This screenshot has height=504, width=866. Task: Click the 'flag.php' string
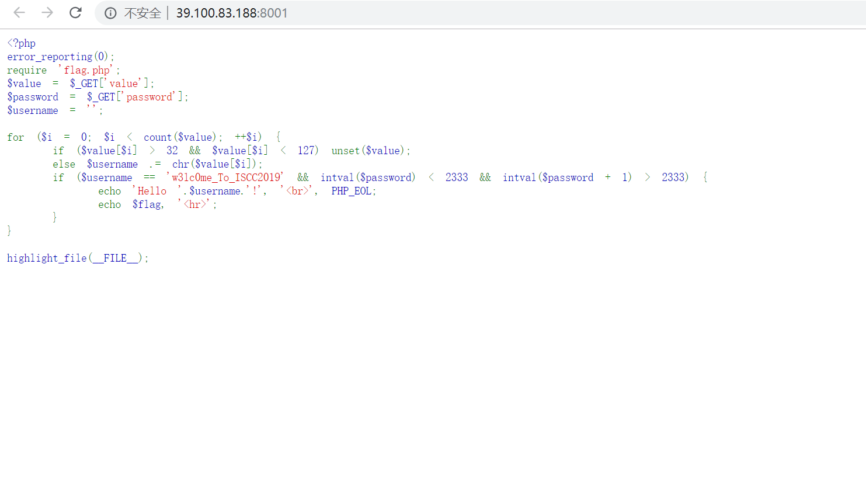(85, 70)
